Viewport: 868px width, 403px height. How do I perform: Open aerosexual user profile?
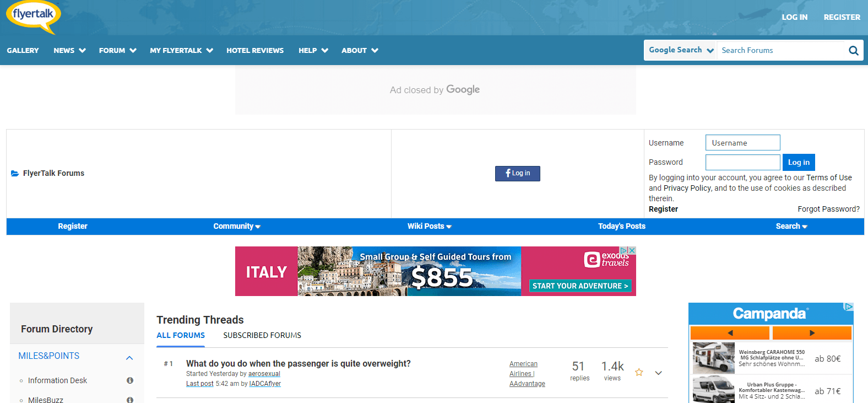[x=264, y=374]
